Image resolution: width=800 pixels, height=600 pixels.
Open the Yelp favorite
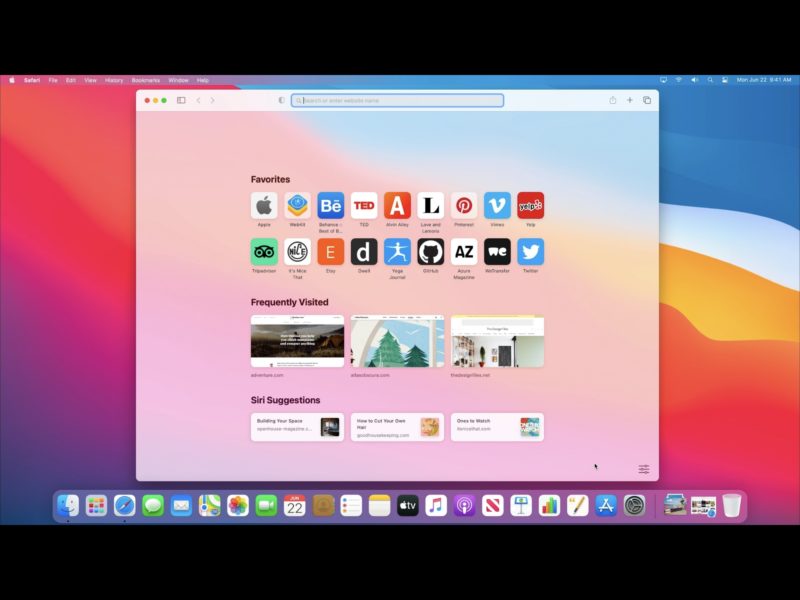coord(531,206)
